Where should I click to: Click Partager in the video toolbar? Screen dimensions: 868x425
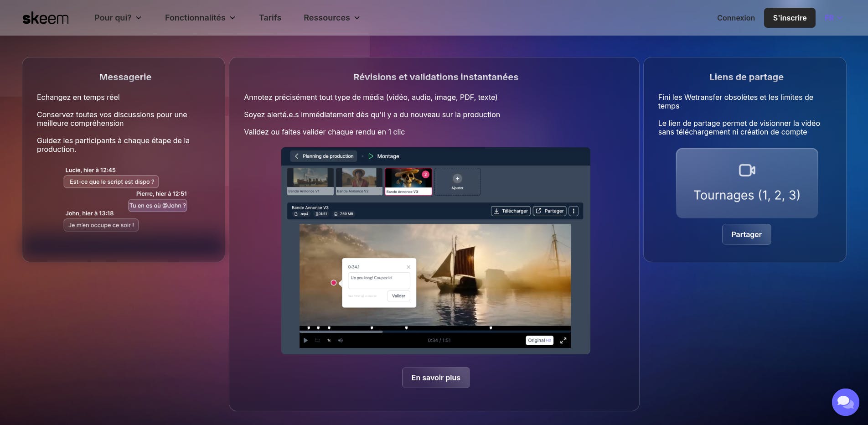click(x=550, y=211)
